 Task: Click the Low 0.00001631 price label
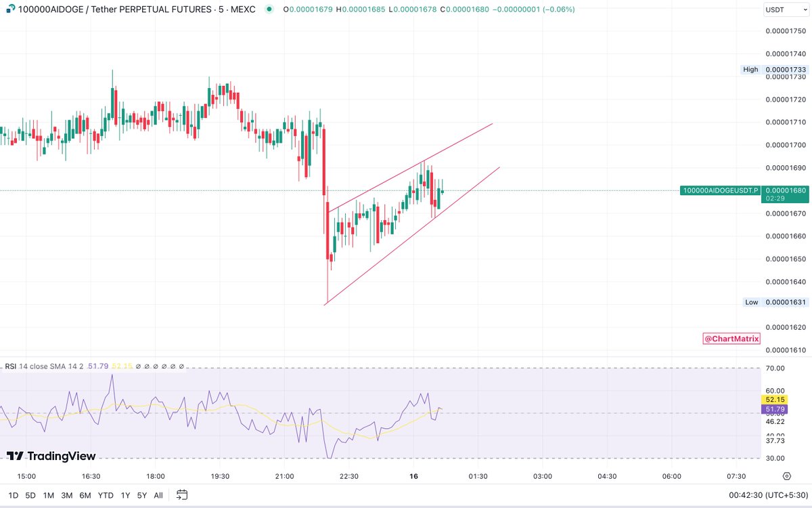tap(774, 302)
